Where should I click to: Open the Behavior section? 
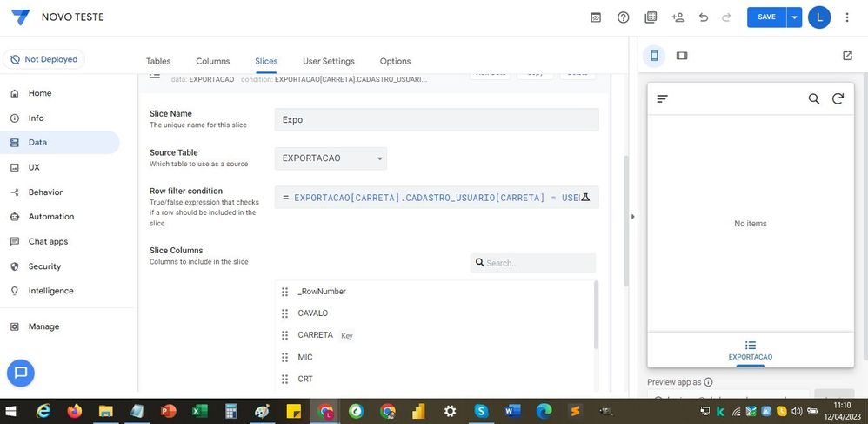pyautogui.click(x=45, y=192)
